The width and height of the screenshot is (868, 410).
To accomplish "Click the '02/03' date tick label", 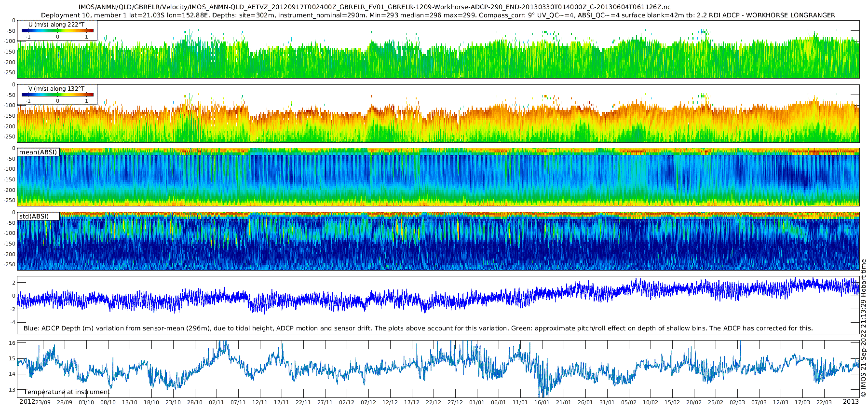I will pyautogui.click(x=737, y=402).
